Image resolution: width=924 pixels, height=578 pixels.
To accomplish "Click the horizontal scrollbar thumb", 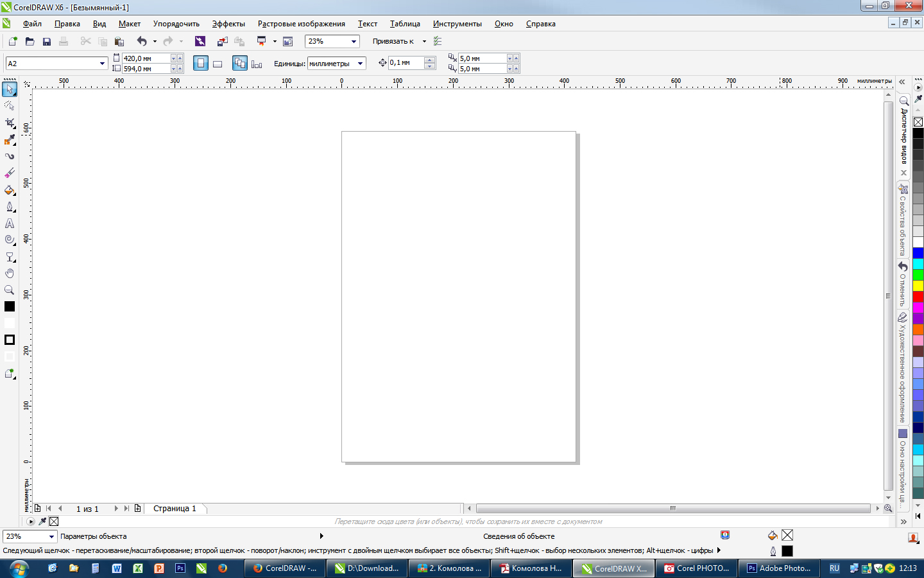I will click(673, 508).
